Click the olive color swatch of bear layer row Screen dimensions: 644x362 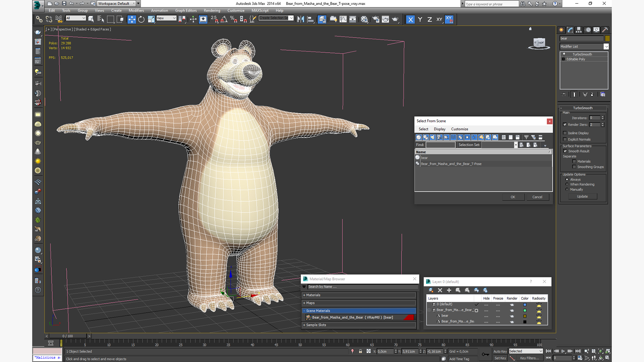click(x=525, y=316)
